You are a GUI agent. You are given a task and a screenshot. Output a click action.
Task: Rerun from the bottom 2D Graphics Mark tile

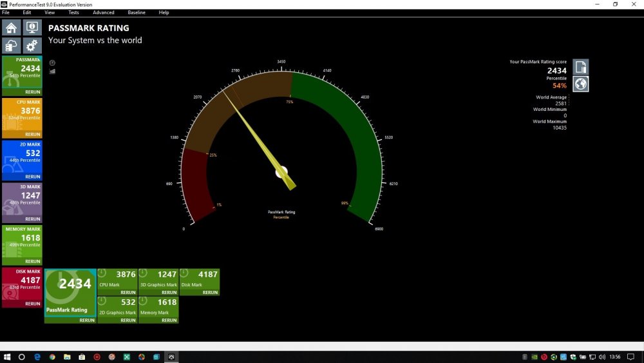(128, 320)
